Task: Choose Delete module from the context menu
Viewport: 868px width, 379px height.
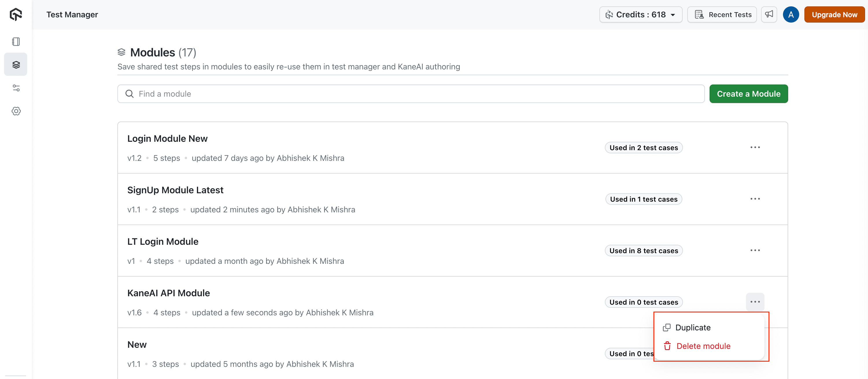Action: click(703, 346)
